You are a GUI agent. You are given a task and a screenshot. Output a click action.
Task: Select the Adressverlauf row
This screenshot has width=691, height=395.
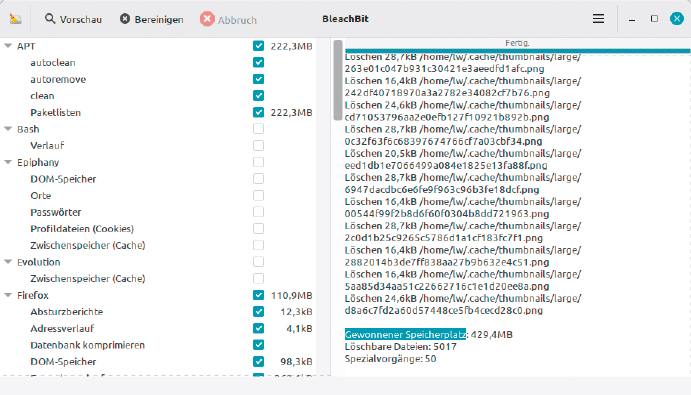tap(159, 328)
